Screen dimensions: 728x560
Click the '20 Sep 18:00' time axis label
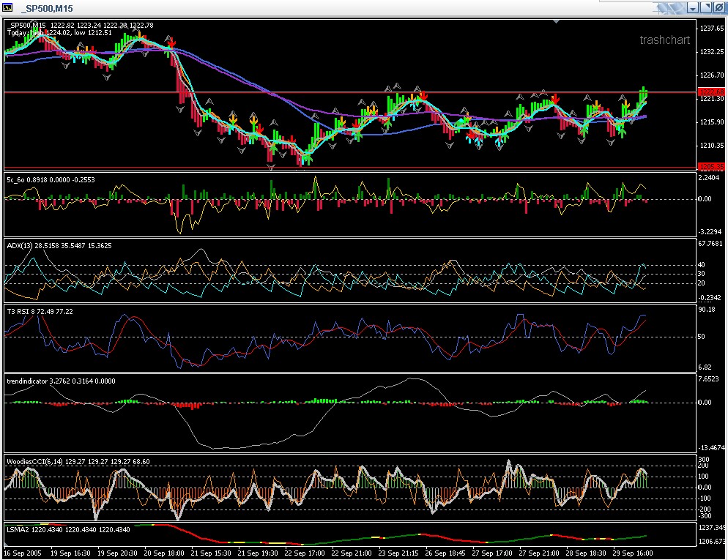(164, 553)
